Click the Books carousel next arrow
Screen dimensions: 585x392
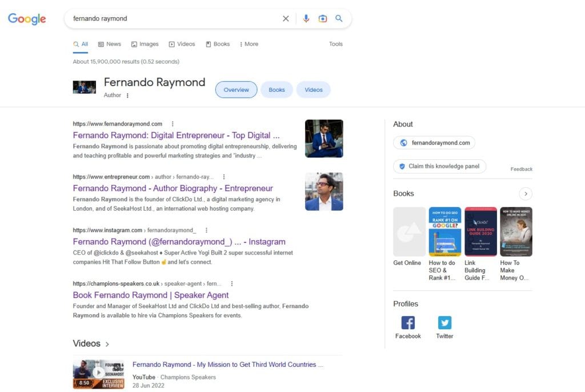click(526, 193)
